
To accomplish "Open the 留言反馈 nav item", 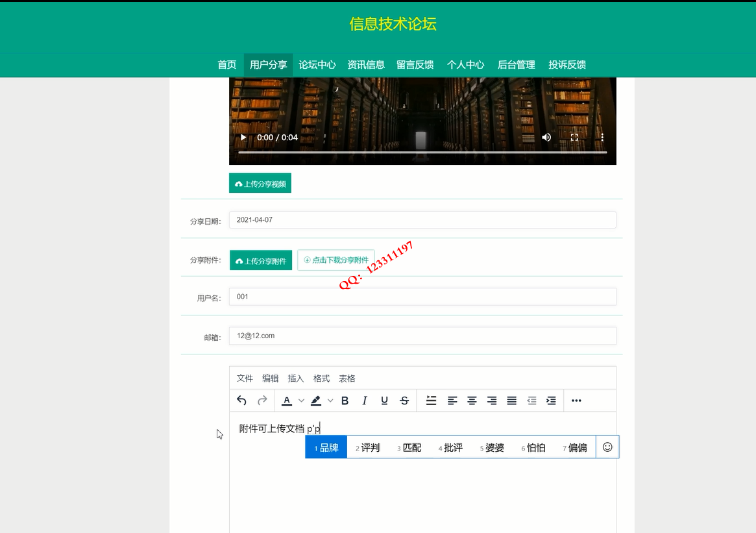I will click(415, 65).
